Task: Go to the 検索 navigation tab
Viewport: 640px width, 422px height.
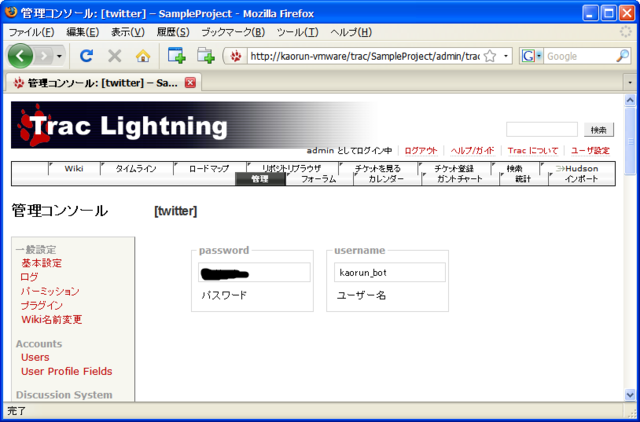Action: click(x=514, y=168)
